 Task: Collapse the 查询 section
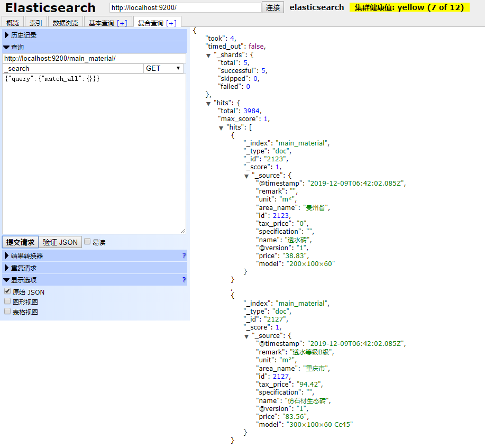click(x=95, y=47)
